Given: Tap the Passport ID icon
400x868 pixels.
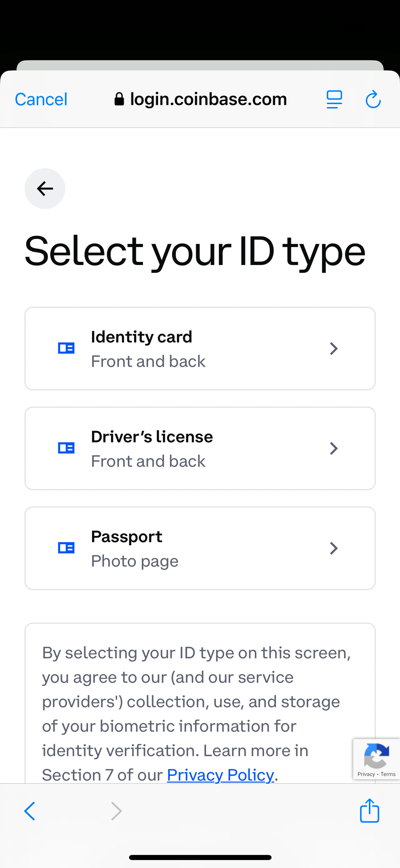Looking at the screenshot, I should (x=66, y=548).
